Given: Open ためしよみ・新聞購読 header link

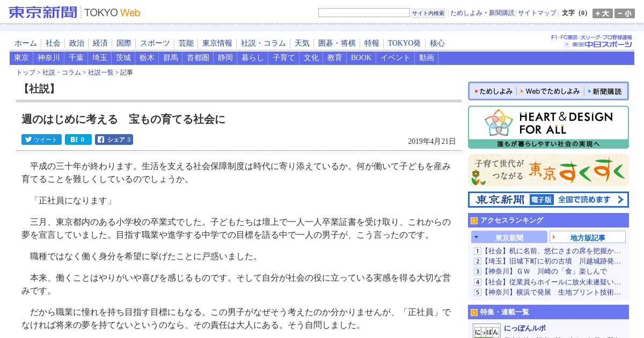Looking at the screenshot, I should (482, 13).
